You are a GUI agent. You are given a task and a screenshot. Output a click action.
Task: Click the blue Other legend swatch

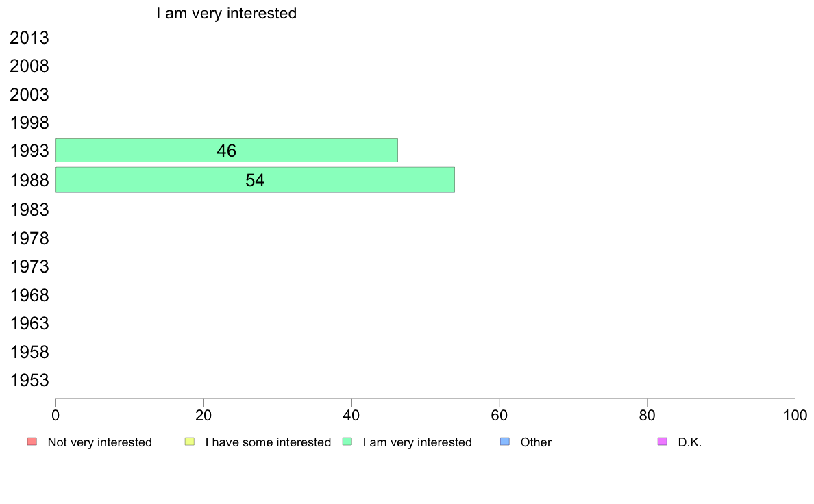point(504,442)
